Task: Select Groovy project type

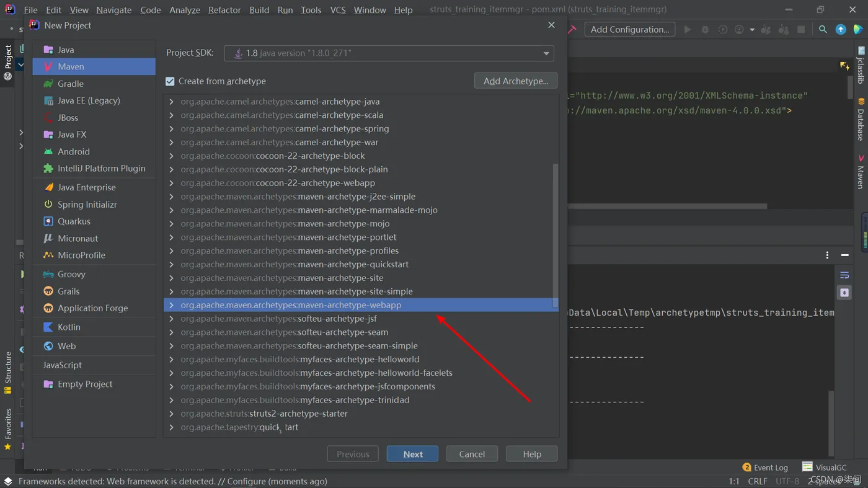Action: click(94, 274)
